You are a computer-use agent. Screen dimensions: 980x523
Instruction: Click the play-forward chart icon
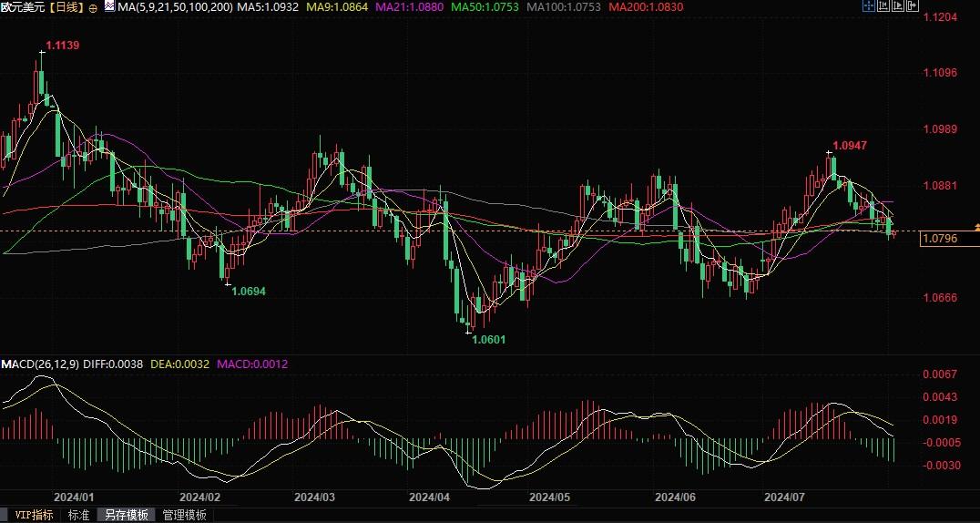coord(898,5)
